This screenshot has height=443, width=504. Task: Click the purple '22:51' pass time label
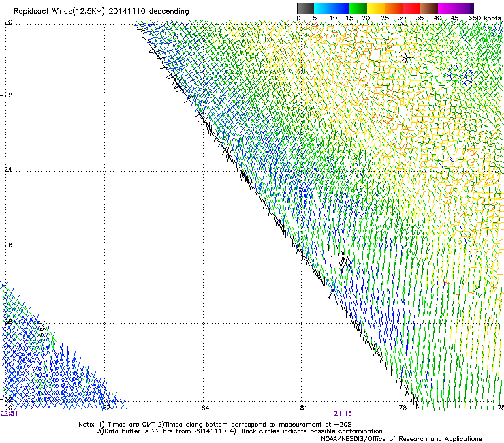point(9,414)
